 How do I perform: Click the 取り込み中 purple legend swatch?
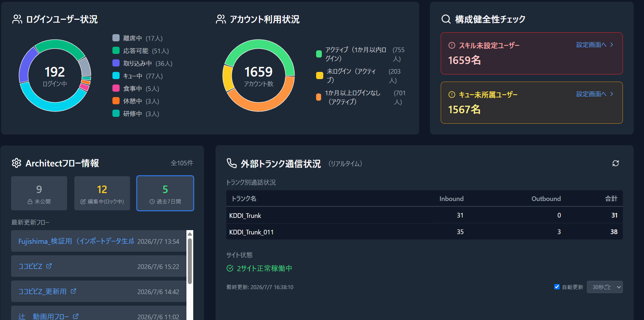pos(116,63)
